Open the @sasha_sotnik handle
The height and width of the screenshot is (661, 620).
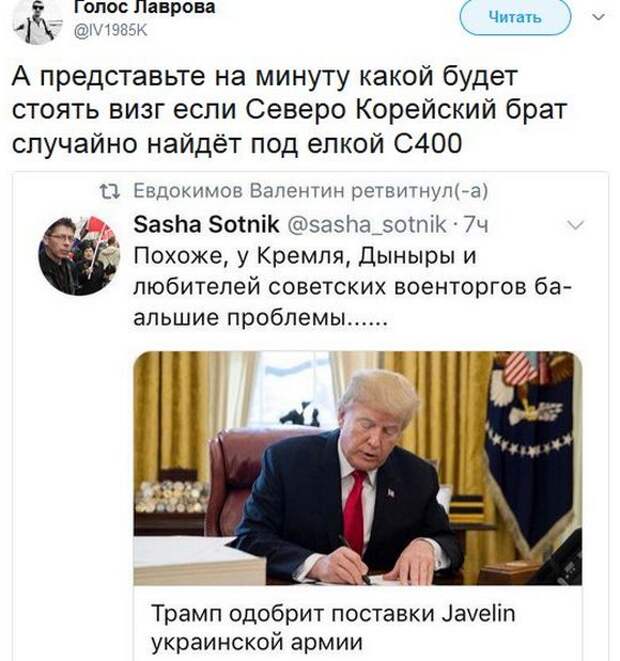366,224
